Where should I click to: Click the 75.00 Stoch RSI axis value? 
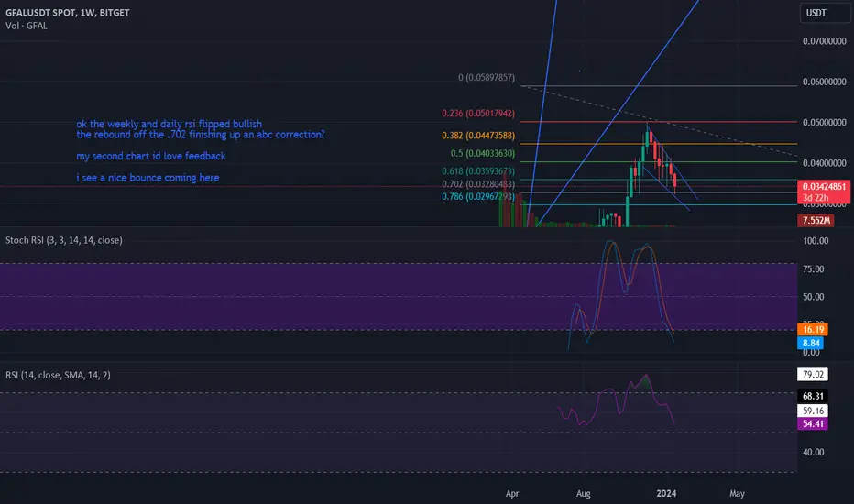(x=813, y=269)
